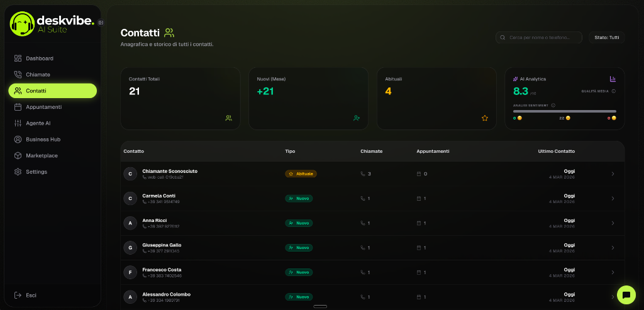
Task: Click the info icon beside Qualità Media
Action: pyautogui.click(x=614, y=91)
